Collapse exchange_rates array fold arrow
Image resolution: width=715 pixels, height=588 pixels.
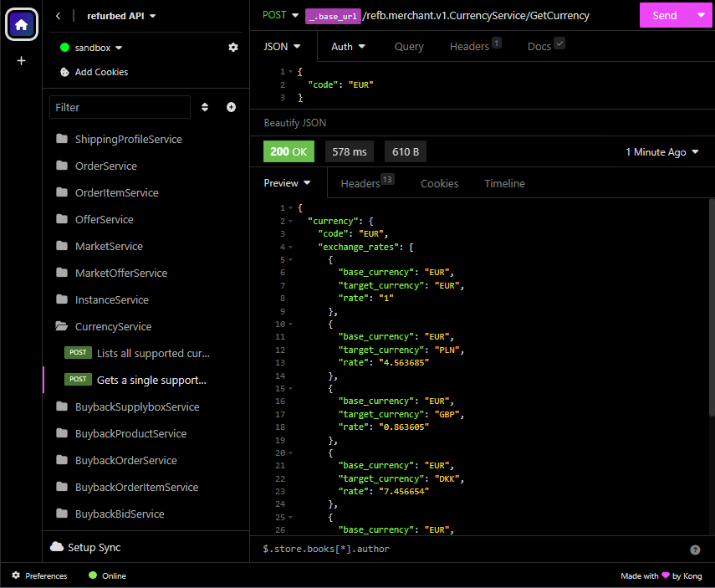(x=290, y=248)
